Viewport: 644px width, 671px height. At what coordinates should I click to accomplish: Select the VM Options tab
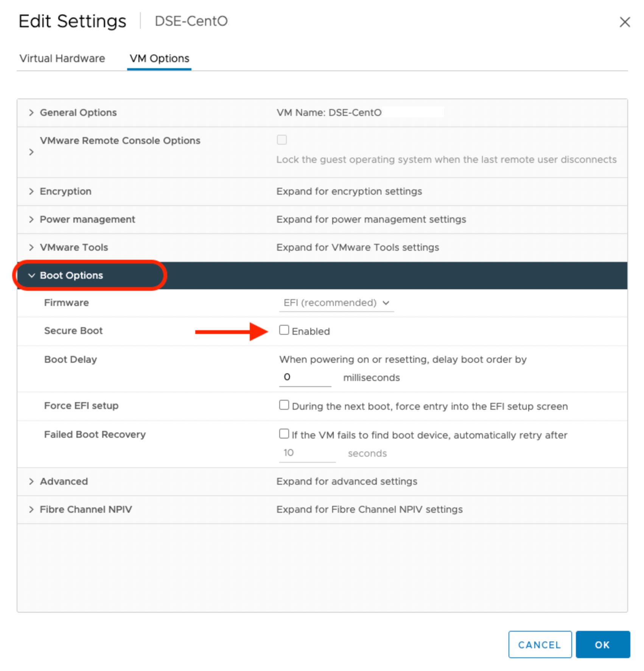tap(159, 58)
